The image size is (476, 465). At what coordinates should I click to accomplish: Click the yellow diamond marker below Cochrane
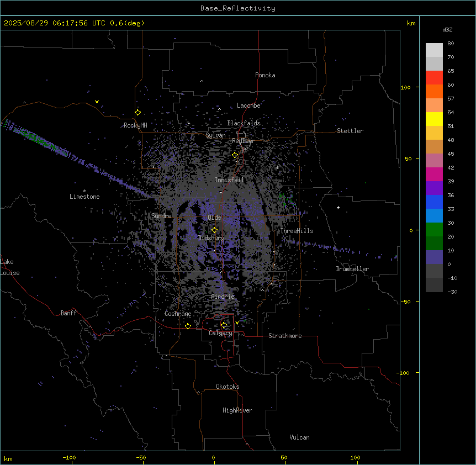click(x=188, y=326)
